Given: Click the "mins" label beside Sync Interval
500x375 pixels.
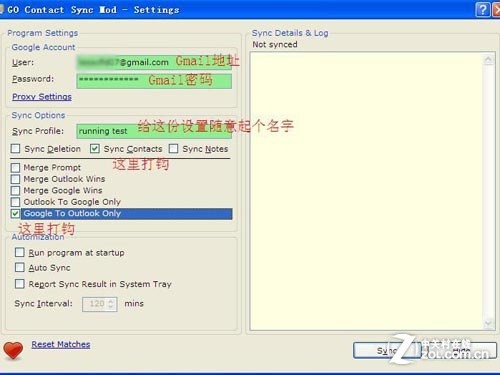Looking at the screenshot, I should [x=134, y=303].
